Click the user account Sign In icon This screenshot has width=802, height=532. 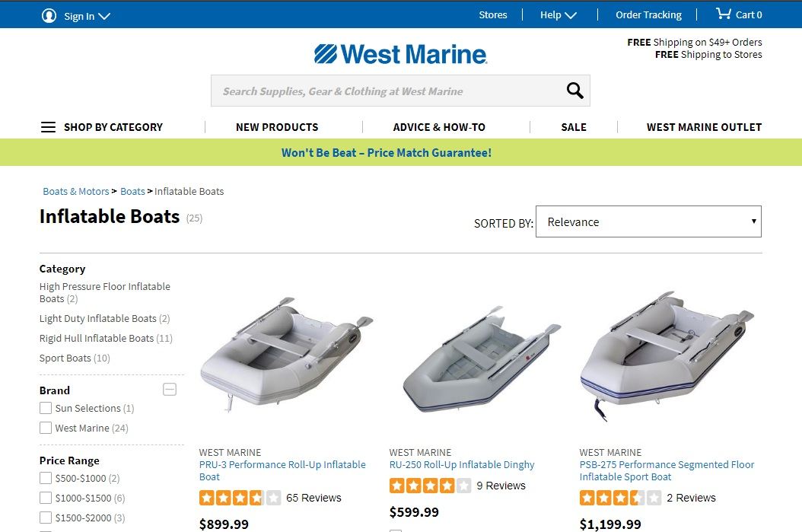(x=49, y=15)
